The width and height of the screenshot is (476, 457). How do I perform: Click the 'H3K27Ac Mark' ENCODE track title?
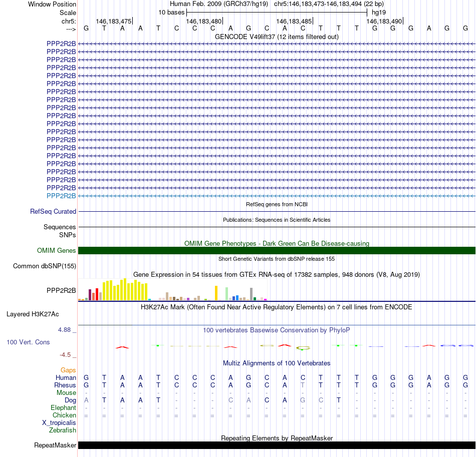(x=277, y=307)
